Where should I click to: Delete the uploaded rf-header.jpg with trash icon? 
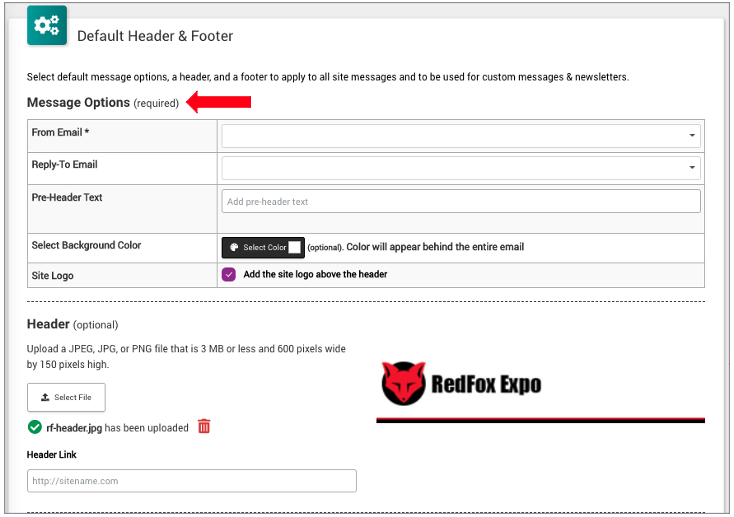coord(204,426)
